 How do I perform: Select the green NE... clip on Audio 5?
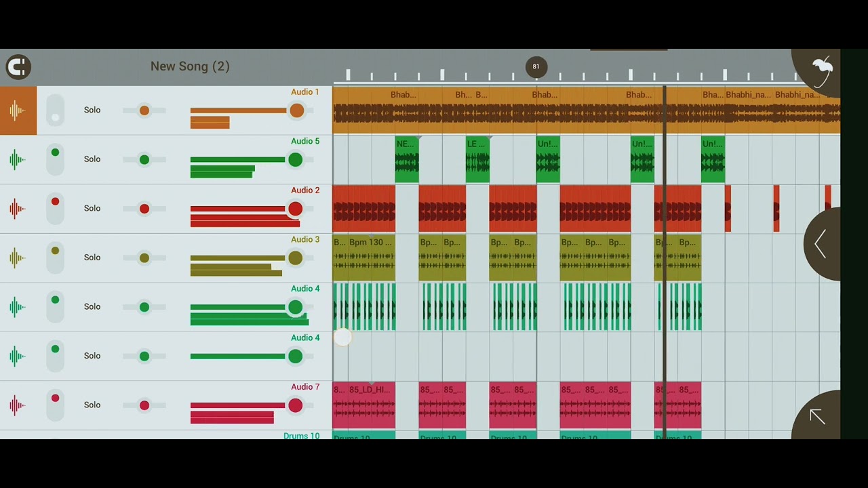pyautogui.click(x=407, y=159)
